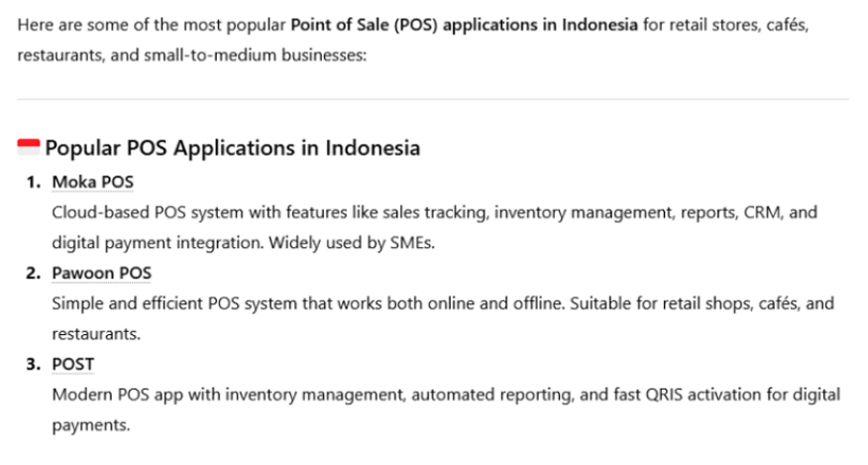Click the Simple and efficient POS system line
This screenshot has width=868, height=465.
click(x=443, y=303)
